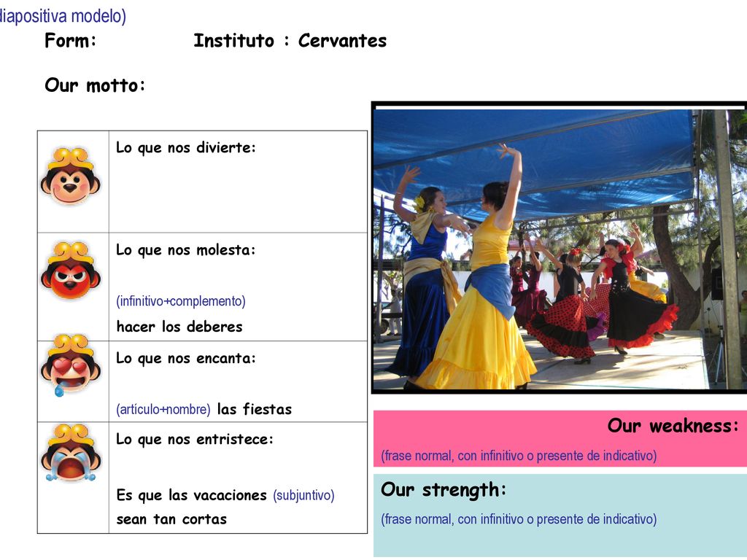Click the 'Instituto : Cervantes' heading
Image resolution: width=747 pixels, height=560 pixels.
coord(290,41)
